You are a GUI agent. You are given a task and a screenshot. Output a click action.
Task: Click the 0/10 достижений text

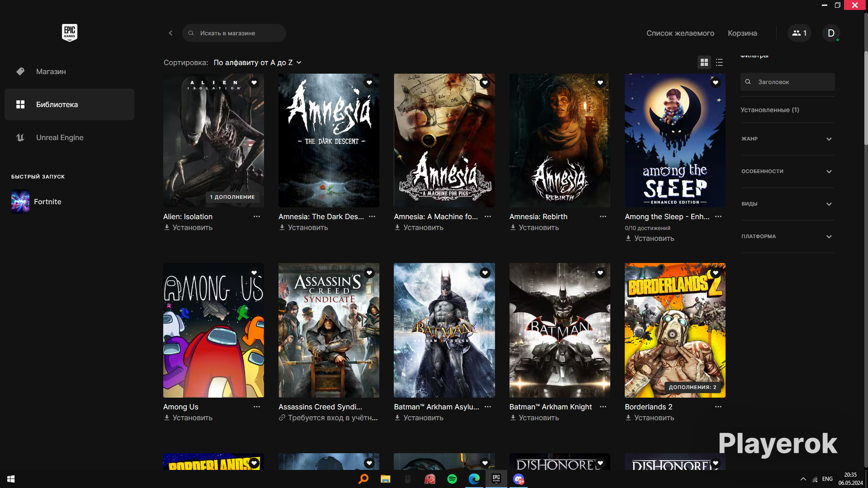[x=647, y=228]
